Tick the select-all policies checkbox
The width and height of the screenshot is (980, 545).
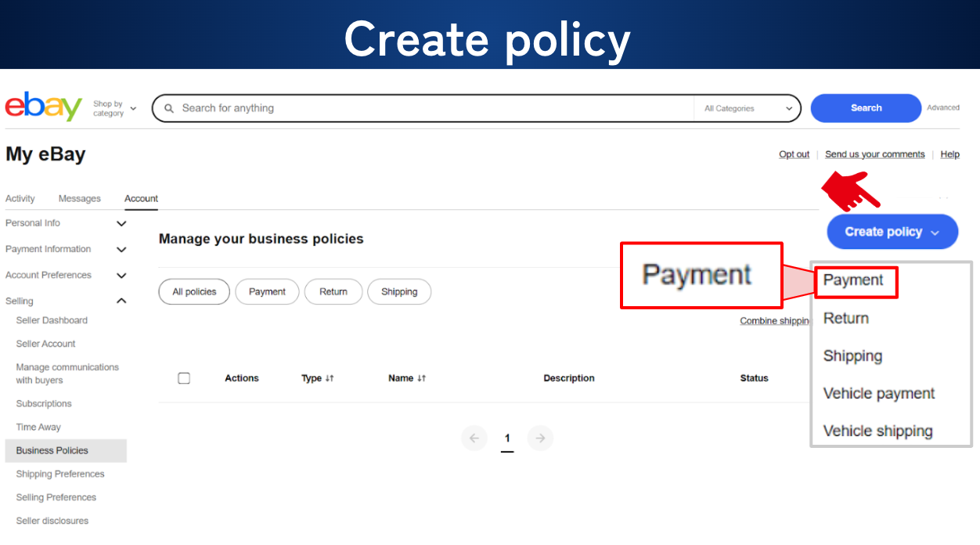click(184, 378)
